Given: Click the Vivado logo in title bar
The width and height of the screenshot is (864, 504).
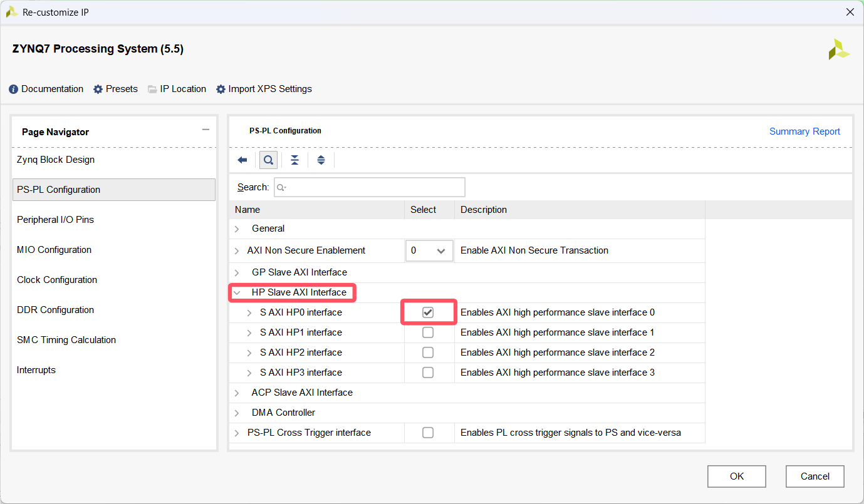Looking at the screenshot, I should [x=12, y=12].
